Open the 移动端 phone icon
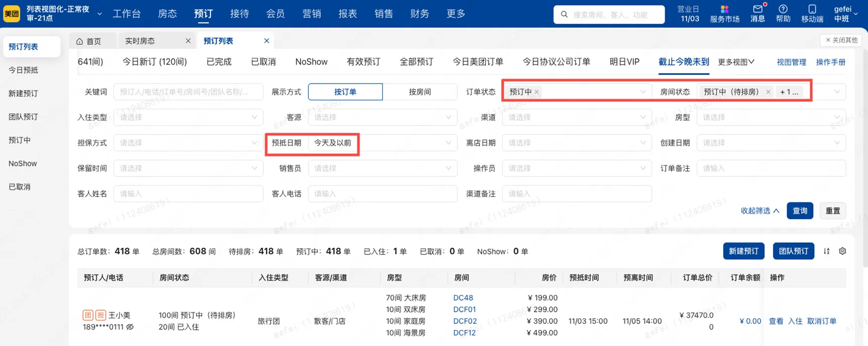The image size is (868, 346). point(812,9)
